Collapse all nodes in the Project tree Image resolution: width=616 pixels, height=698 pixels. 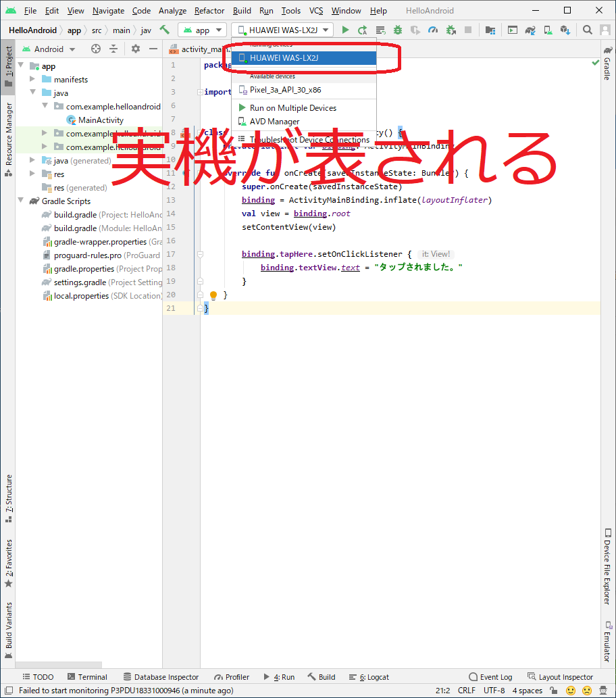(113, 48)
